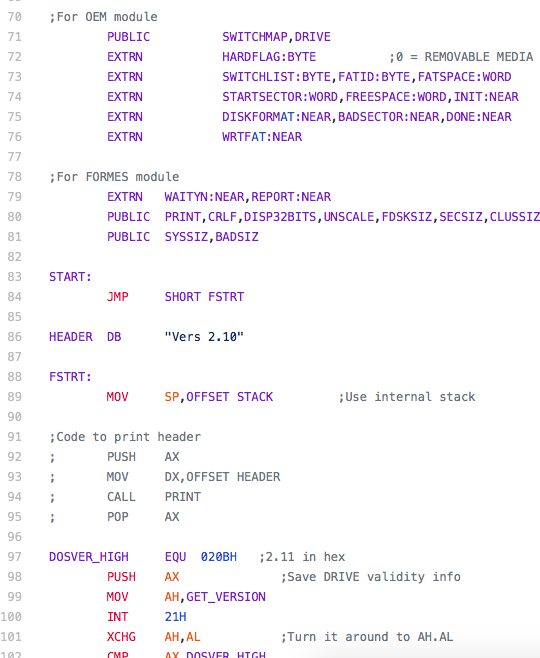The width and height of the screenshot is (540, 658).
Task: Click "SYSSIZ,BADSIZ" on line 81
Action: pos(211,237)
